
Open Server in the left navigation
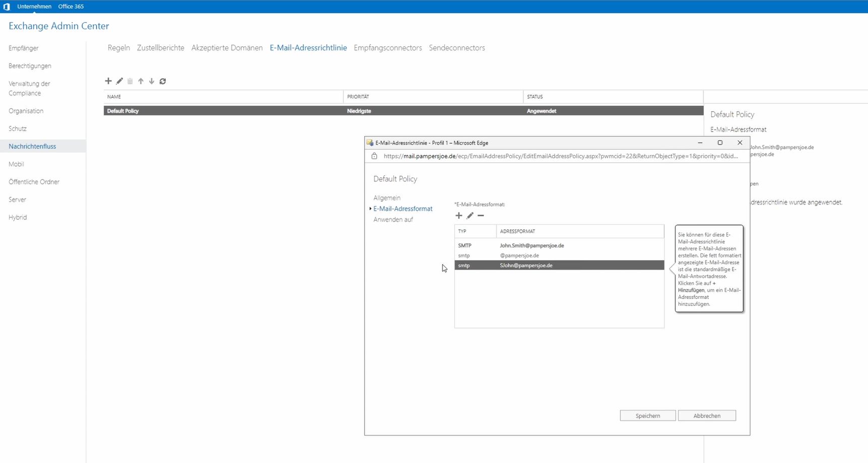click(x=17, y=200)
